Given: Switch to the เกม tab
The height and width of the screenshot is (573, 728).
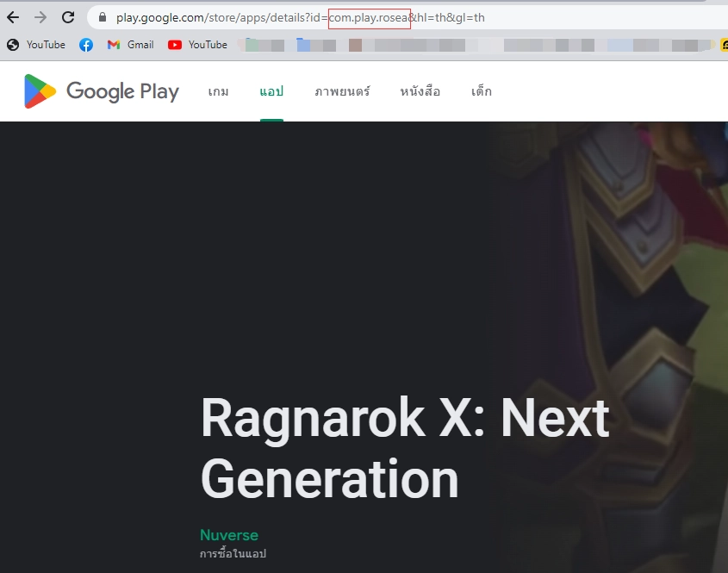Looking at the screenshot, I should [218, 91].
